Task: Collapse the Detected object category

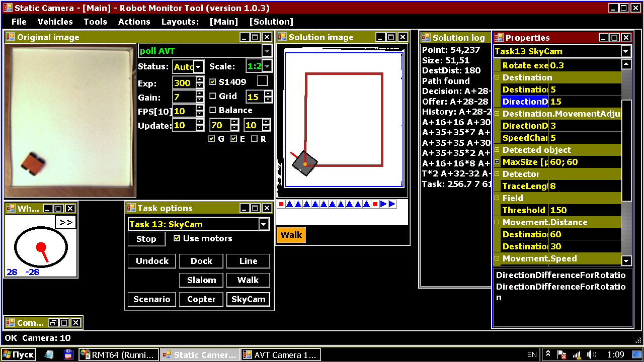Action: click(x=497, y=150)
